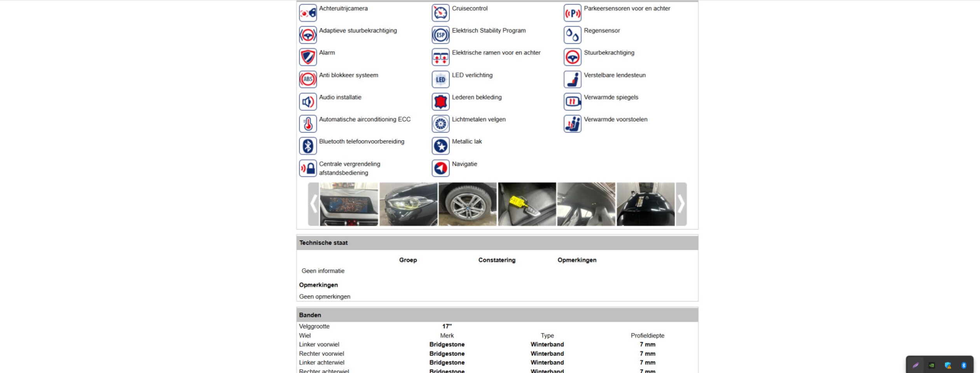Screen dimensions: 980x373
Task: Open the car key with yellow tag thumbnail
Action: click(527, 204)
